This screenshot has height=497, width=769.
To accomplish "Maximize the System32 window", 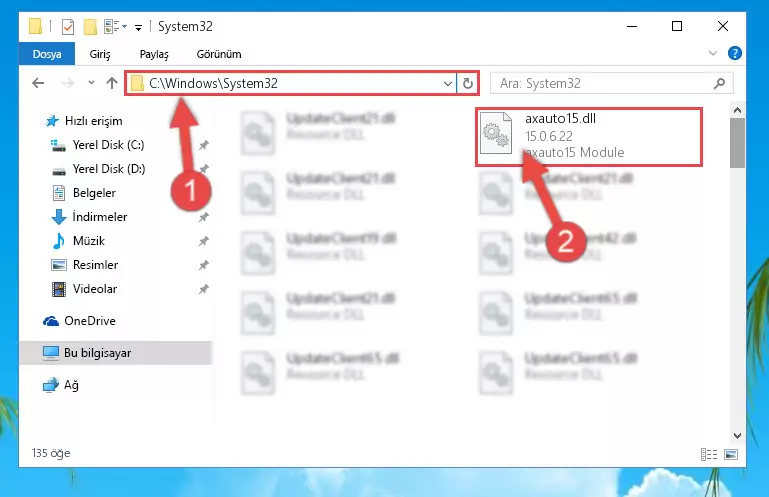I will pos(677,26).
